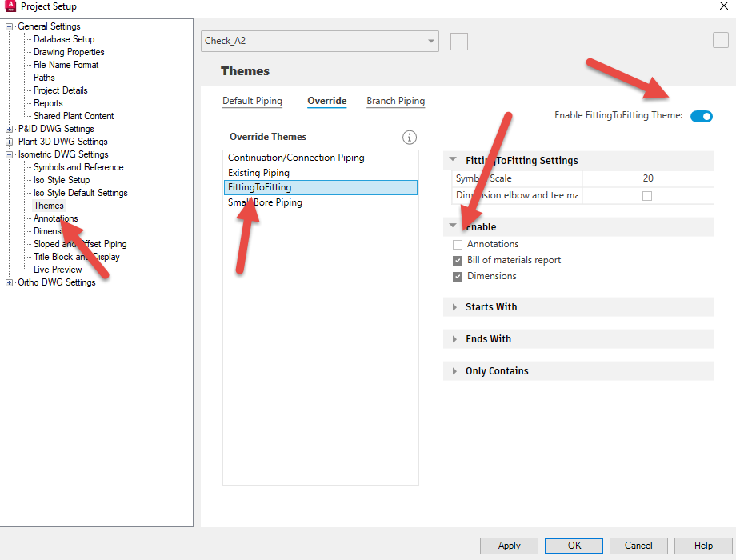Open the Branch Piping tab

click(x=395, y=101)
